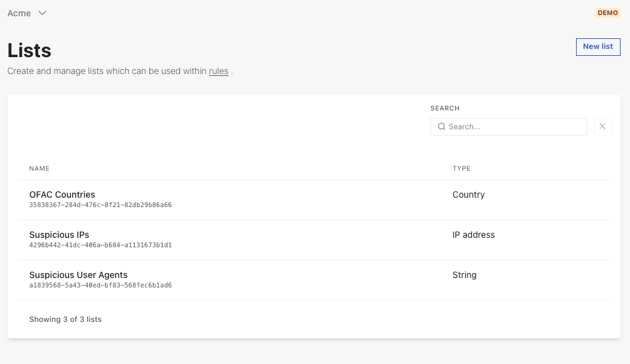Click the magnifying glass search icon
This screenshot has width=630, height=364.
point(442,127)
